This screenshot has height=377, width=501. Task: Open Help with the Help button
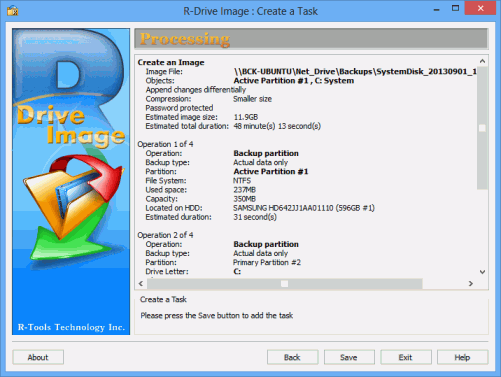[x=462, y=357]
